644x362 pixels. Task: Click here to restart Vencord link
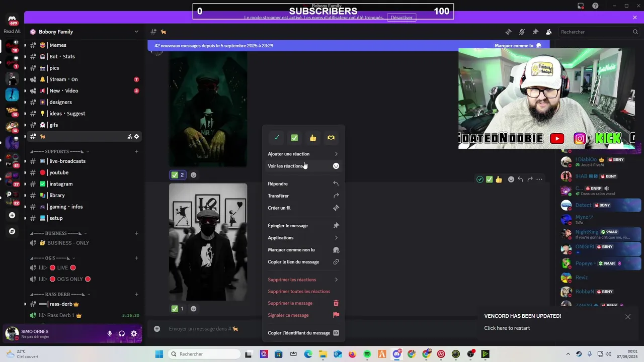[507, 328]
